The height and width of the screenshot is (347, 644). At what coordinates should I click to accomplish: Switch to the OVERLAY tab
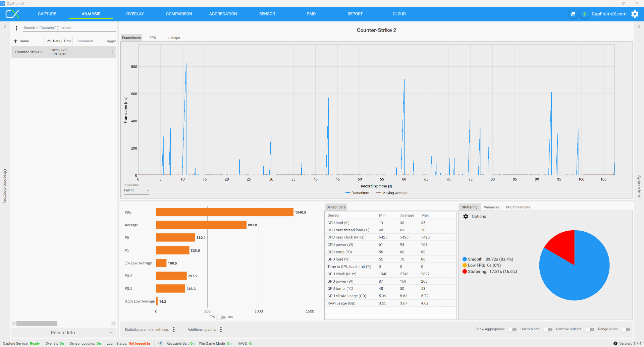tap(135, 14)
